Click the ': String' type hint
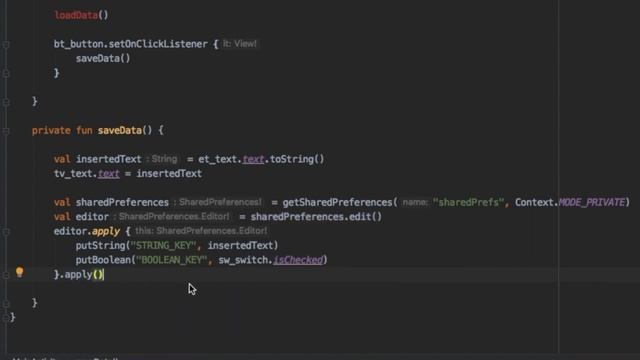640x360 pixels. coord(162,159)
